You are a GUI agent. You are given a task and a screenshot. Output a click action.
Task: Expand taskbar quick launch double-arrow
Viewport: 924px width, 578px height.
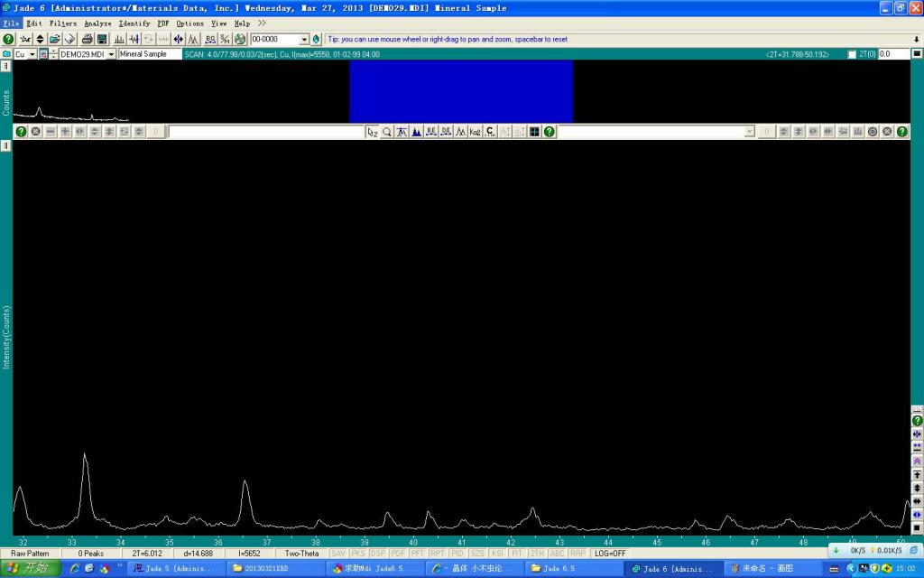[x=120, y=565]
